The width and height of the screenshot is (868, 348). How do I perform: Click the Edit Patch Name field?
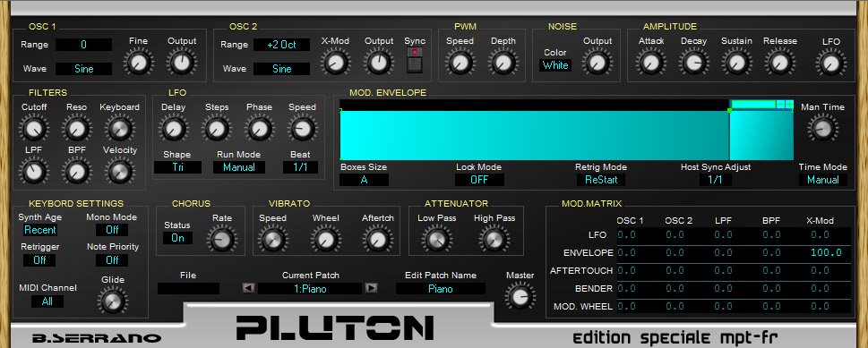point(441,288)
